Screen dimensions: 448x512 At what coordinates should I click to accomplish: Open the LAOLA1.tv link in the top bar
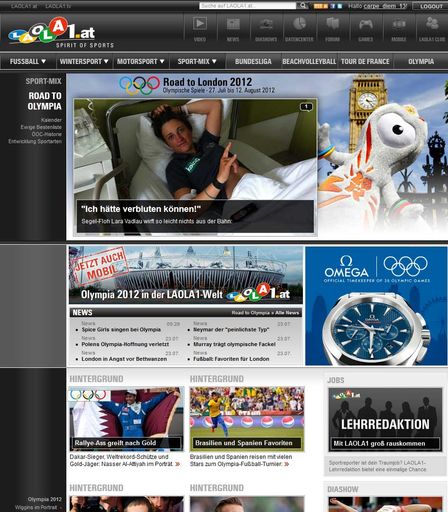click(58, 6)
